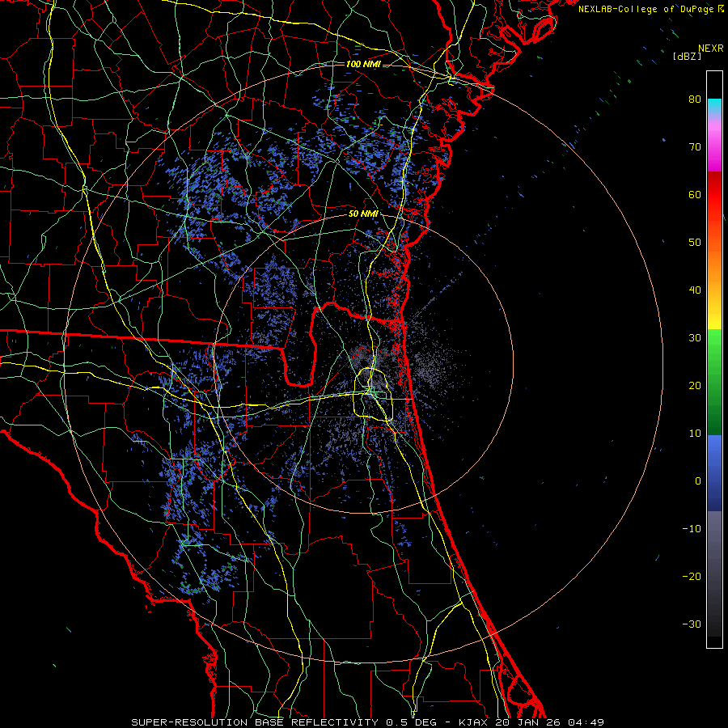Screen dimensions: 728x728
Task: Click the 0 value on dBZ scale
Action: click(x=698, y=481)
